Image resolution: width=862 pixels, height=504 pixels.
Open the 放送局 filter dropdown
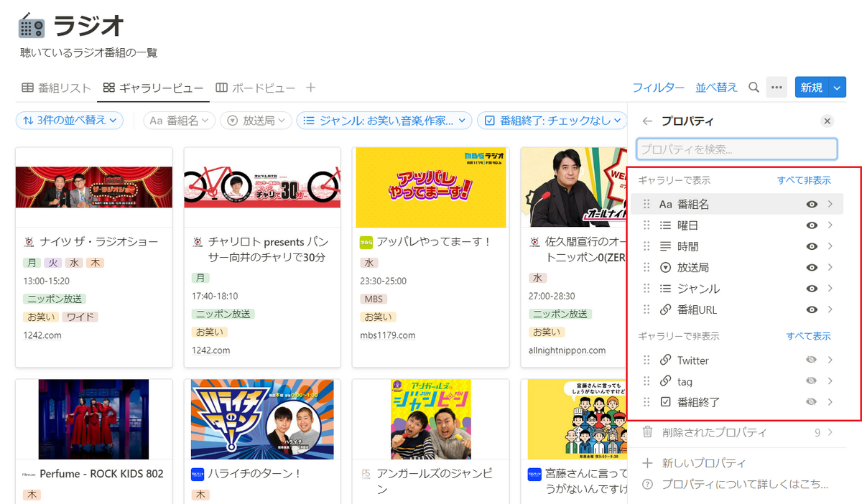255,121
